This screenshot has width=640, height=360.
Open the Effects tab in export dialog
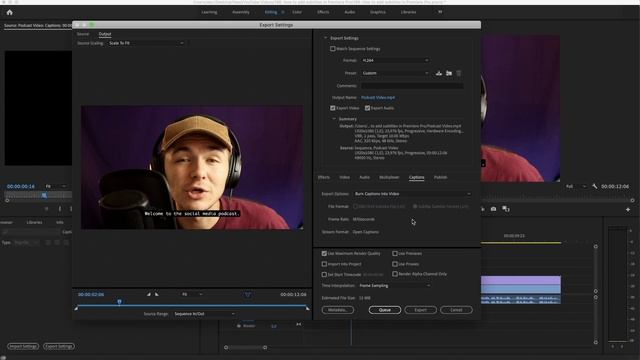(x=324, y=177)
